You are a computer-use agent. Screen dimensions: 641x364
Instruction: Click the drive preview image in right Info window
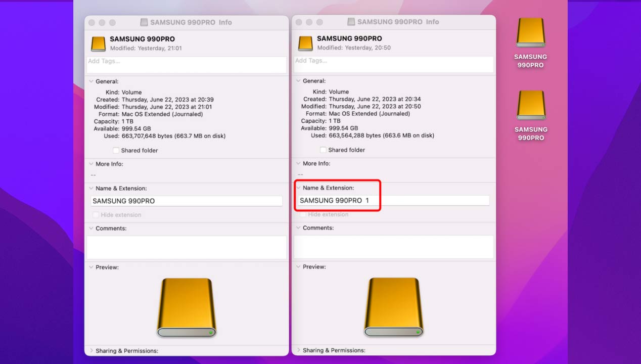tap(394, 307)
